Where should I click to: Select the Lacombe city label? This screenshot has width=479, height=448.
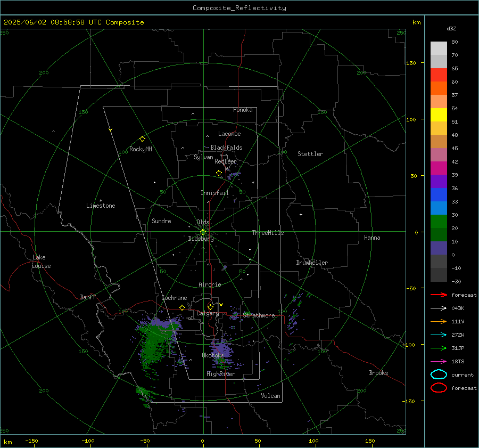point(229,134)
